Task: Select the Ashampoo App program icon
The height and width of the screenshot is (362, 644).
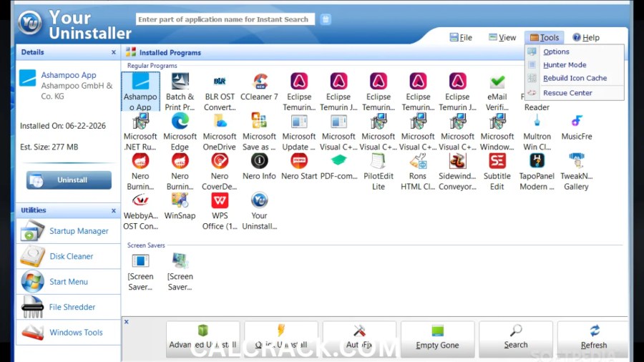Action: (140, 91)
